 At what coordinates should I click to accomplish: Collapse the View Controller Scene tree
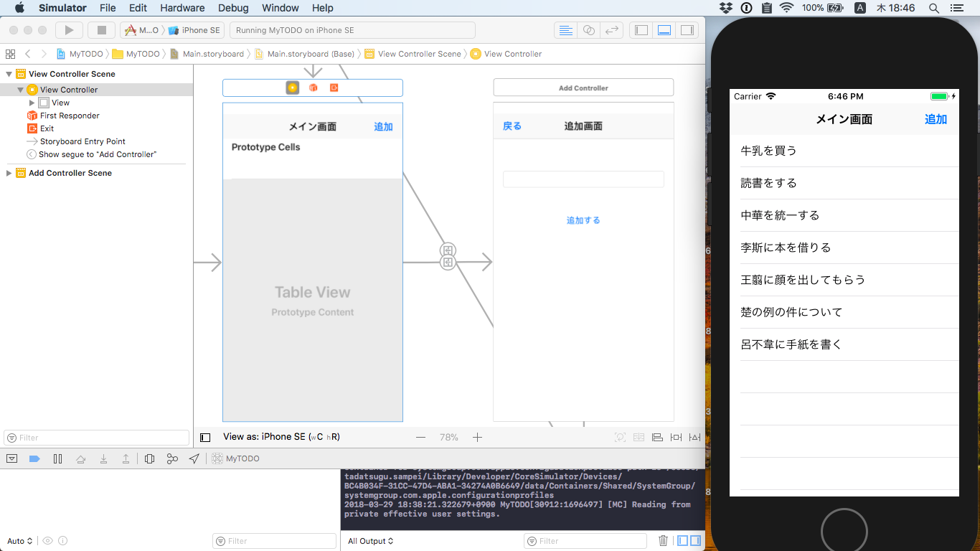click(7, 73)
